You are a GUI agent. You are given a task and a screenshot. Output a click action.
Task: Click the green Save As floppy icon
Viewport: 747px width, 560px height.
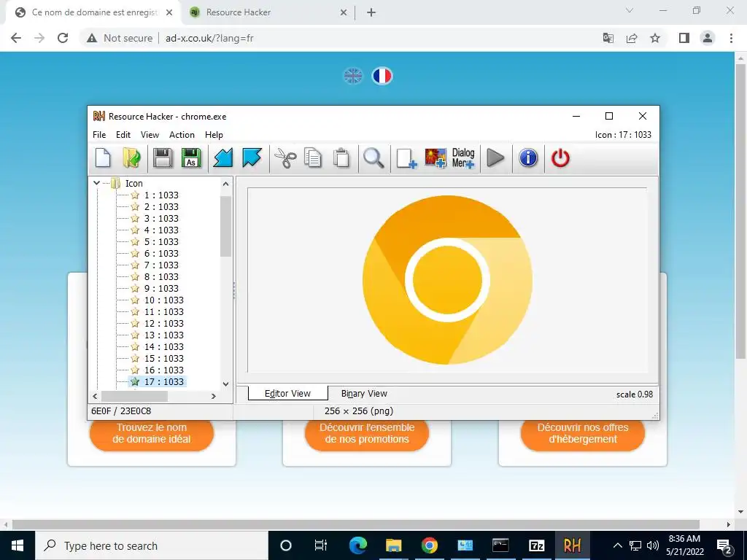point(191,158)
